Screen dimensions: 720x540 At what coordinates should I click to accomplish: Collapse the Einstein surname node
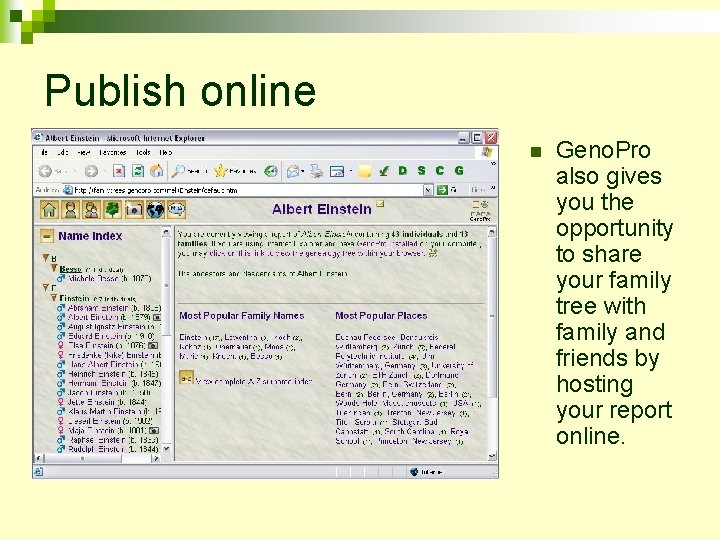[54, 298]
